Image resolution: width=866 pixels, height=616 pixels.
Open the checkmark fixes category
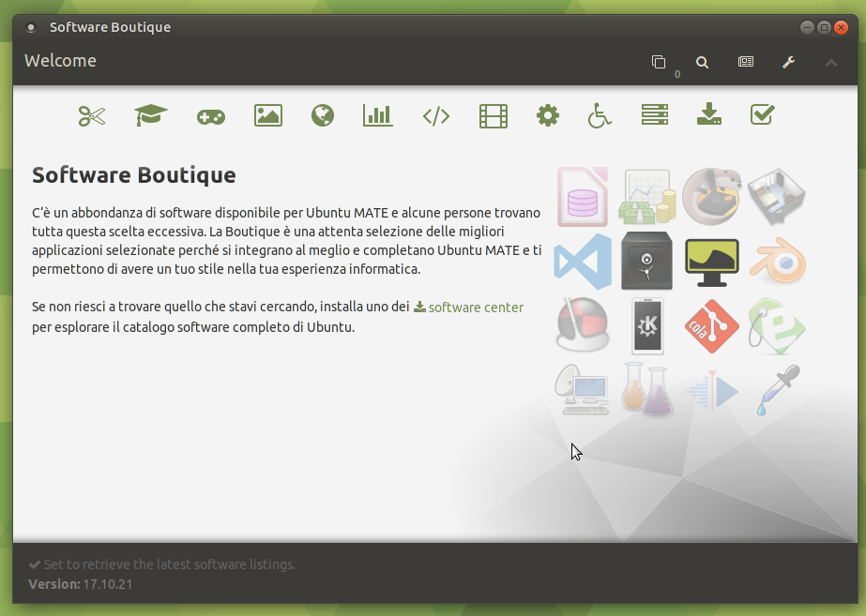coord(763,114)
